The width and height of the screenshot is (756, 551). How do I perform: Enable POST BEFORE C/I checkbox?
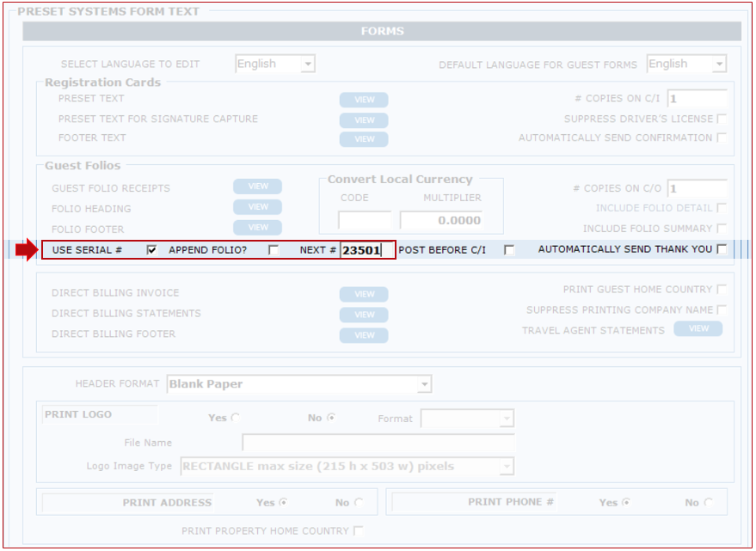[x=509, y=250]
